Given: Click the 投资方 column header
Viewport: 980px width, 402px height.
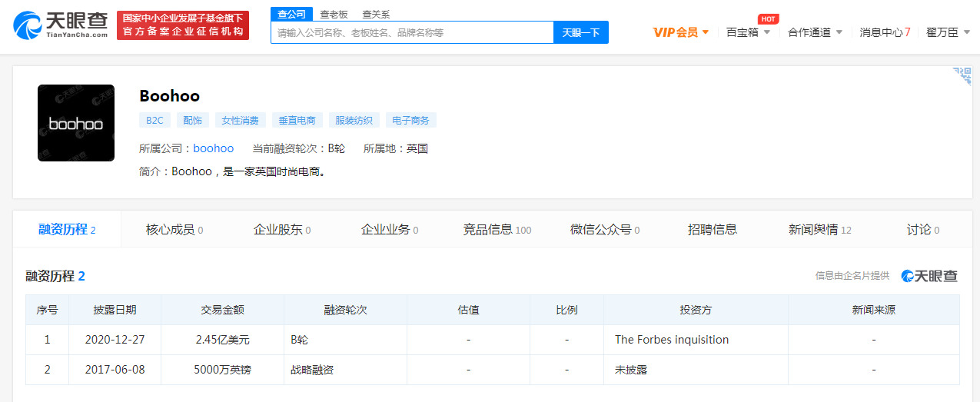Looking at the screenshot, I should [x=696, y=310].
